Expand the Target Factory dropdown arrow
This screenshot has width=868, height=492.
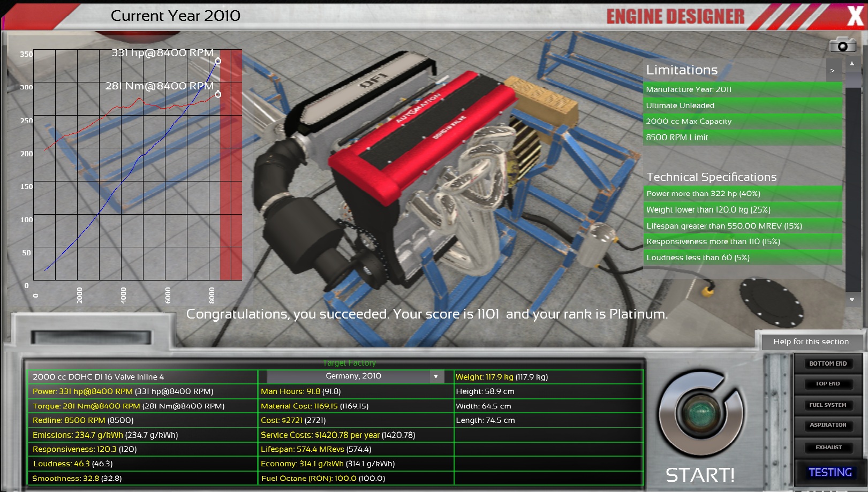(436, 376)
